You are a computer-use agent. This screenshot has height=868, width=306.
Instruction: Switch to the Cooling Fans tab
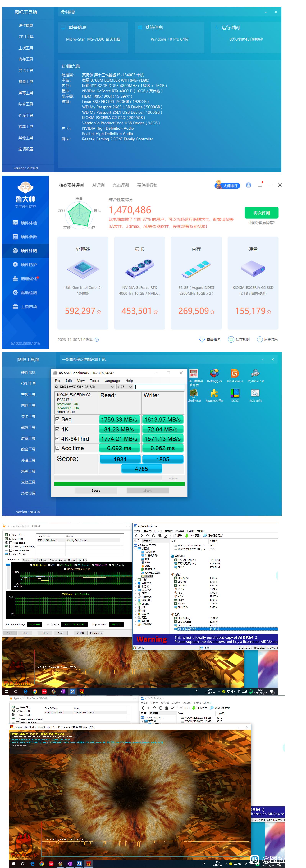(30, 560)
